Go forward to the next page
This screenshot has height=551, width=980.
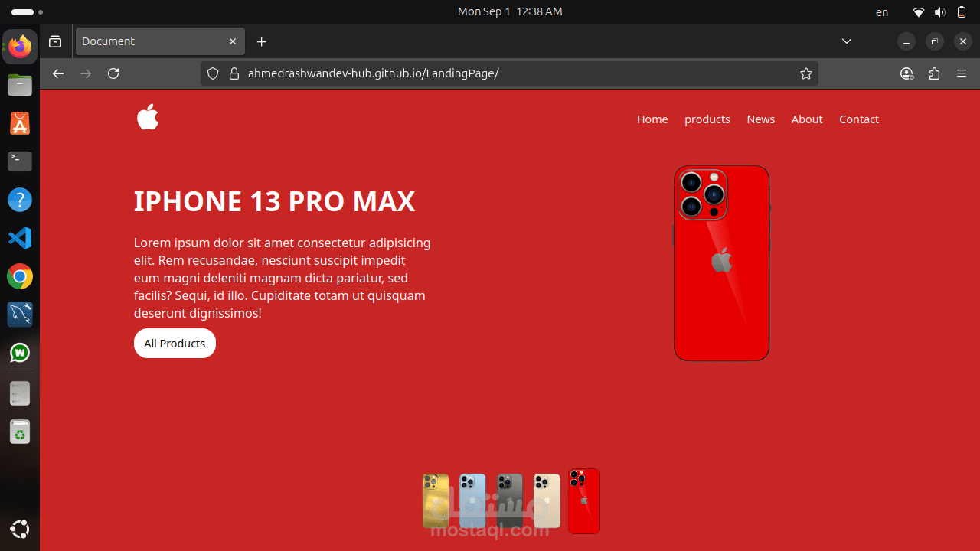click(86, 73)
